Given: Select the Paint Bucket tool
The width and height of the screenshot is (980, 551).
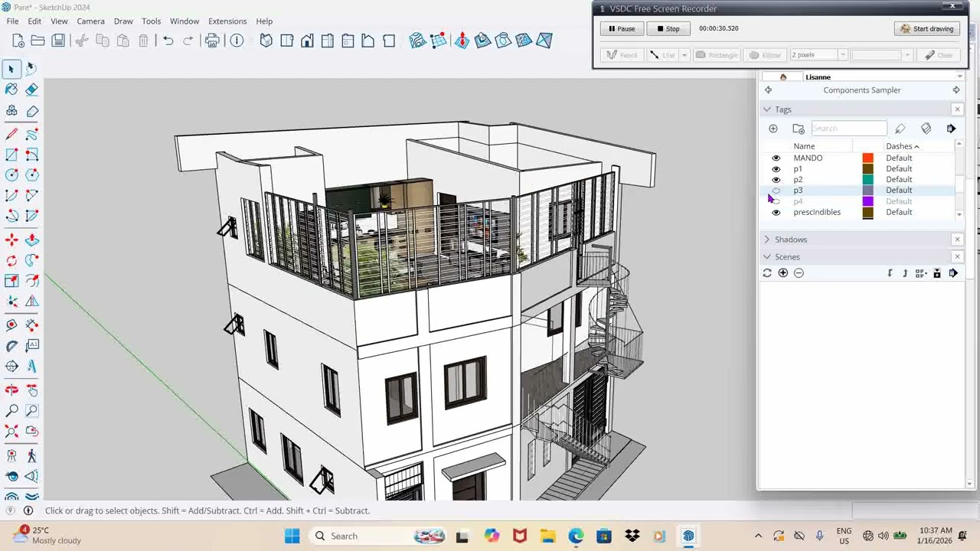Looking at the screenshot, I should click(x=11, y=90).
